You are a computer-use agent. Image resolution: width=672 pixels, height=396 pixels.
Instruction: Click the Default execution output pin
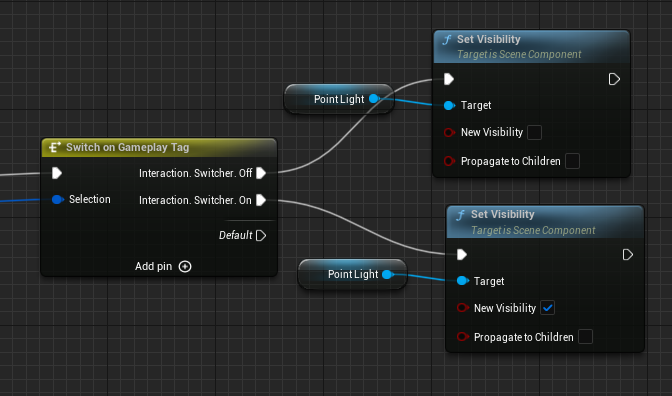point(261,235)
